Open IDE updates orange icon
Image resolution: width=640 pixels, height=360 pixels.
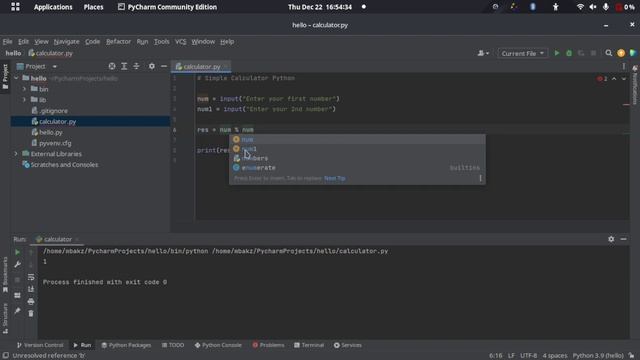tap(621, 53)
